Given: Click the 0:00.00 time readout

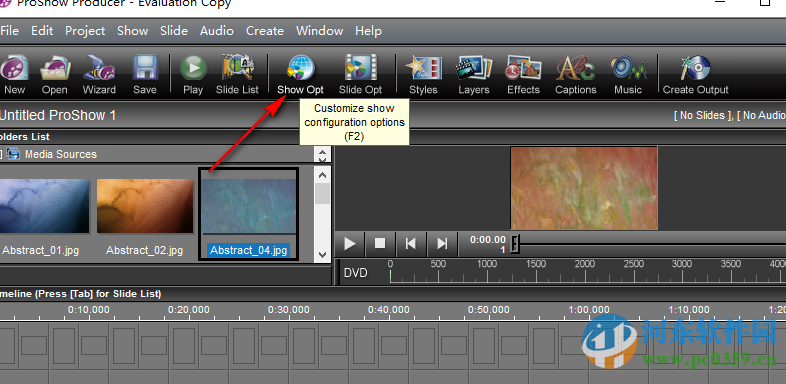Looking at the screenshot, I should (x=488, y=240).
